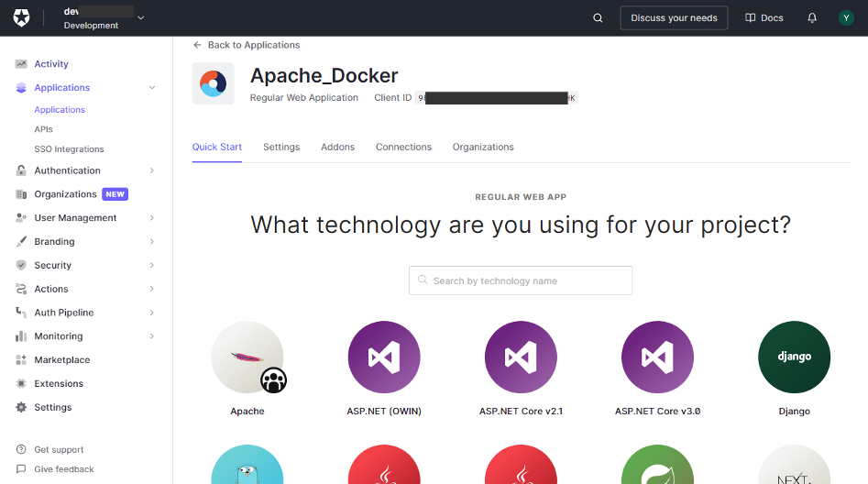The width and height of the screenshot is (868, 484).
Task: Expand the Monitoring section chevron
Action: 152,336
